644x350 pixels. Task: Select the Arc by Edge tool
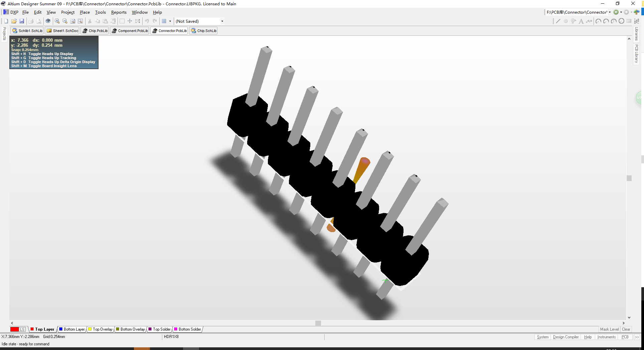click(606, 21)
